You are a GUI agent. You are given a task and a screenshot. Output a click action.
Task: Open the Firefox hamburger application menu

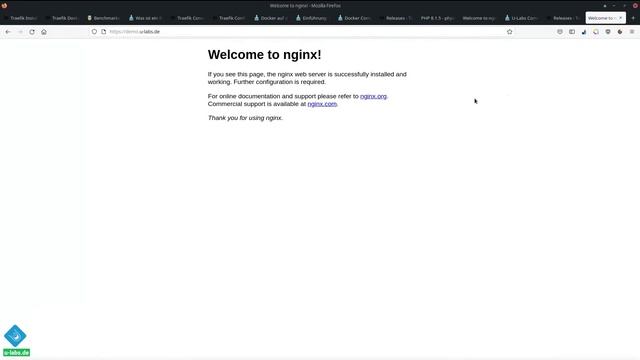point(632,31)
